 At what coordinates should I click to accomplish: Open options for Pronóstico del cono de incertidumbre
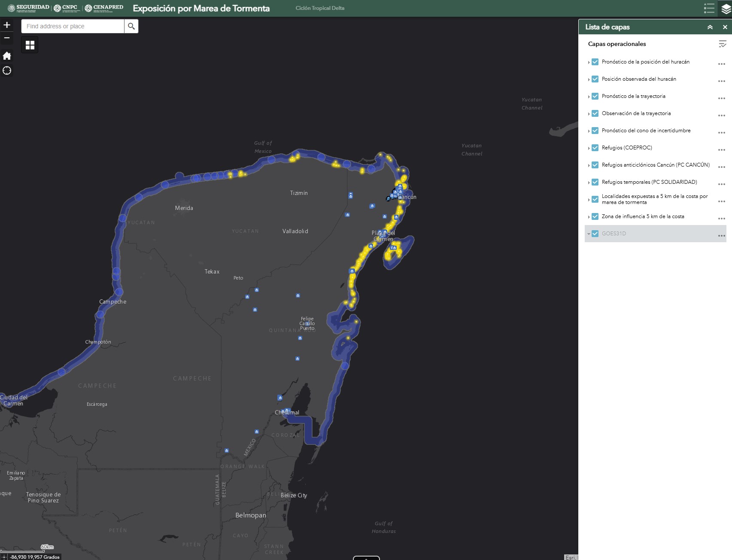tap(722, 132)
